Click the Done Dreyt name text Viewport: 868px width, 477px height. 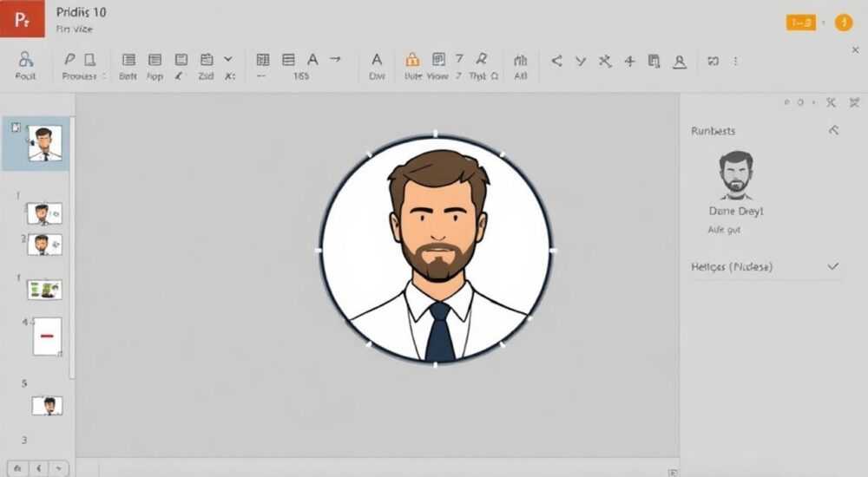tap(736, 211)
